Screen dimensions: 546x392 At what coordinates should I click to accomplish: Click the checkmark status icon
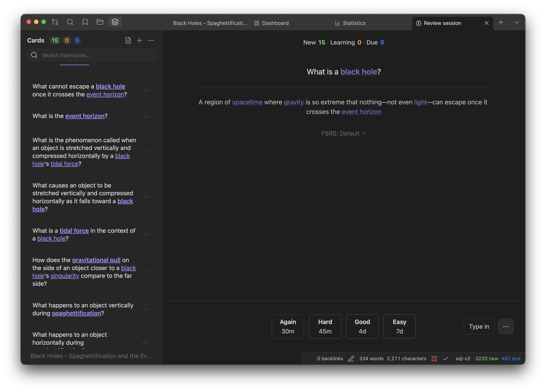[x=446, y=359]
